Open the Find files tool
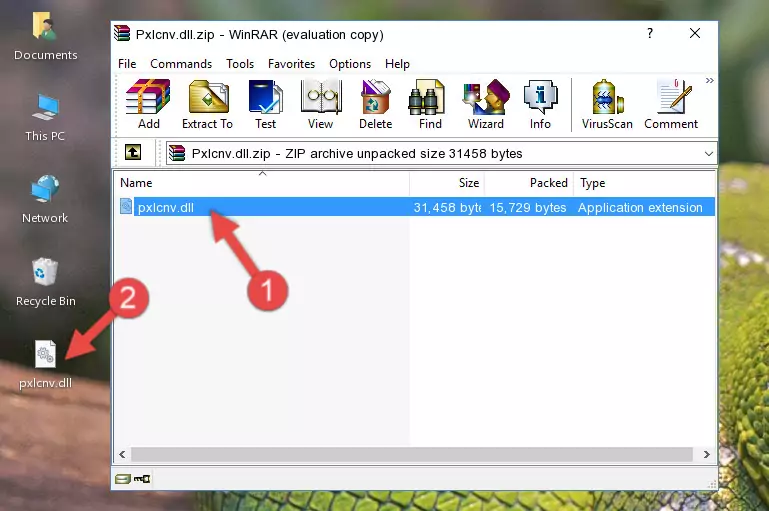 click(430, 104)
